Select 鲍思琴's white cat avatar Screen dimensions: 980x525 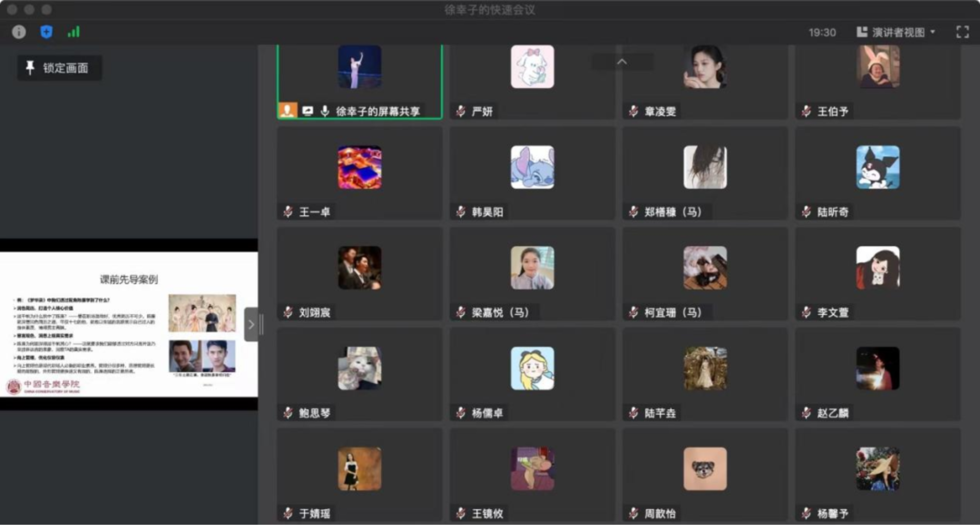click(x=359, y=368)
